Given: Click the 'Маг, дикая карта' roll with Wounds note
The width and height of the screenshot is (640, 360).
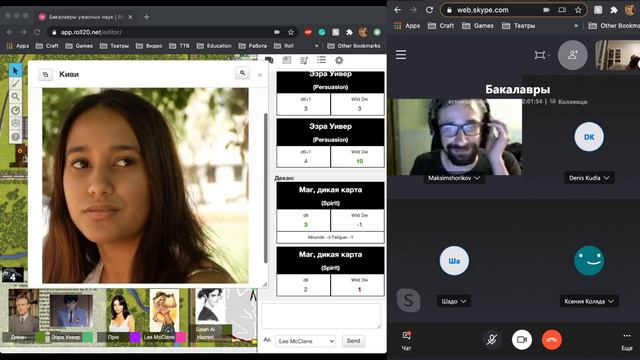Looking at the screenshot, I should (x=330, y=213).
